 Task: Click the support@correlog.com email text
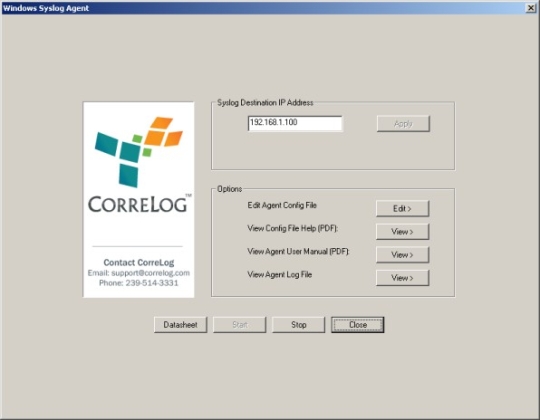150,273
